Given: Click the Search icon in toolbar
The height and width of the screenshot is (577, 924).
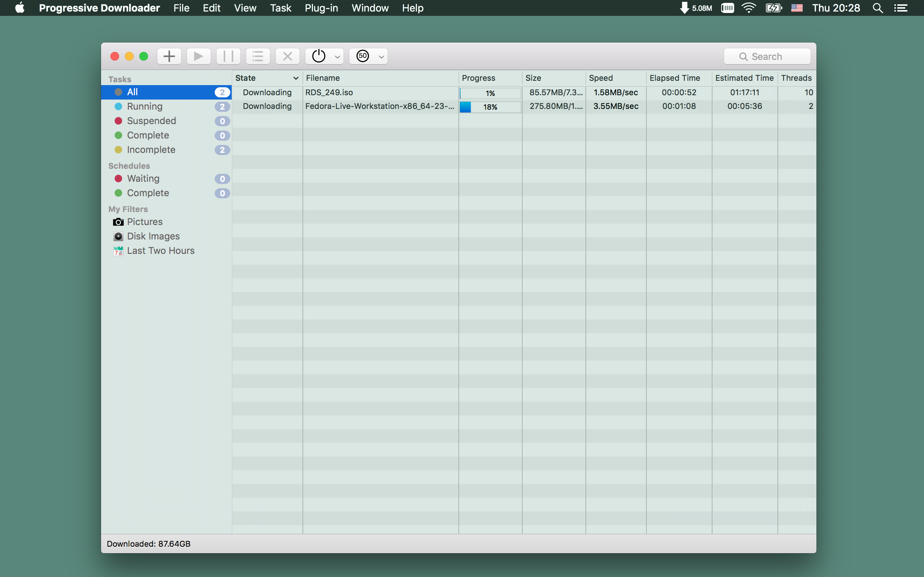Looking at the screenshot, I should 743,56.
